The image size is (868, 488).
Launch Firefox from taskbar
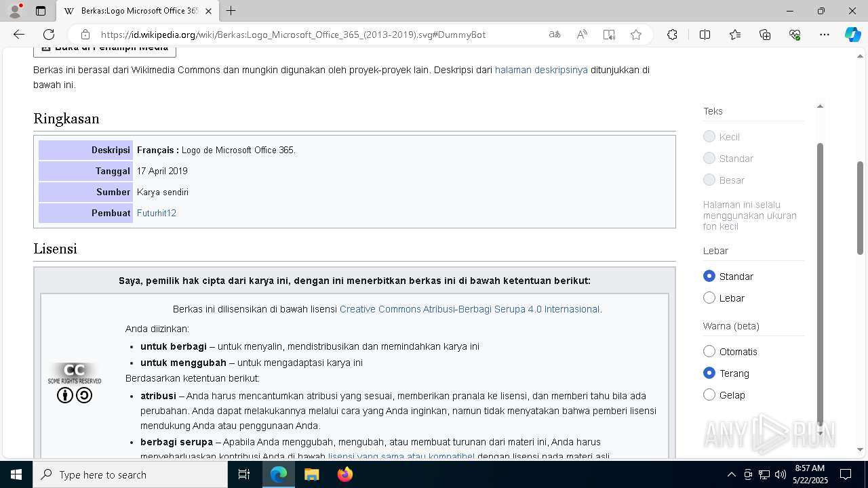point(344,474)
